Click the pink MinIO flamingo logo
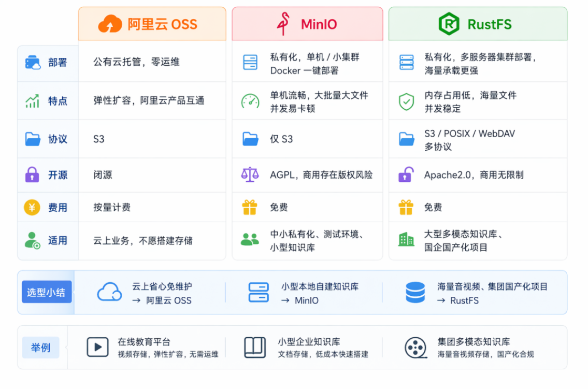Viewport: 588px width, 389px height. pyautogui.click(x=283, y=24)
